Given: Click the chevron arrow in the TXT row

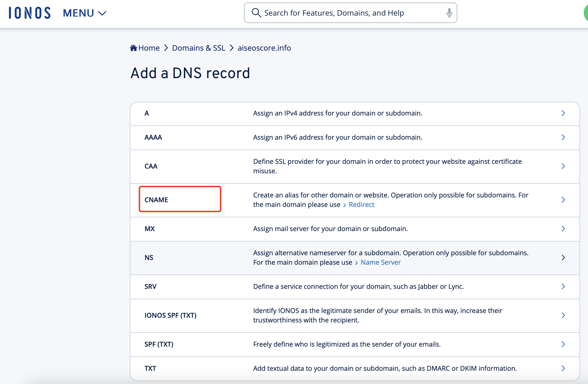Looking at the screenshot, I should pos(563,368).
